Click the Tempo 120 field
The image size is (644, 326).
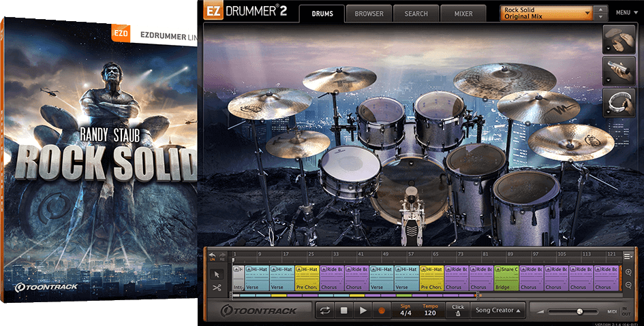[x=430, y=310]
